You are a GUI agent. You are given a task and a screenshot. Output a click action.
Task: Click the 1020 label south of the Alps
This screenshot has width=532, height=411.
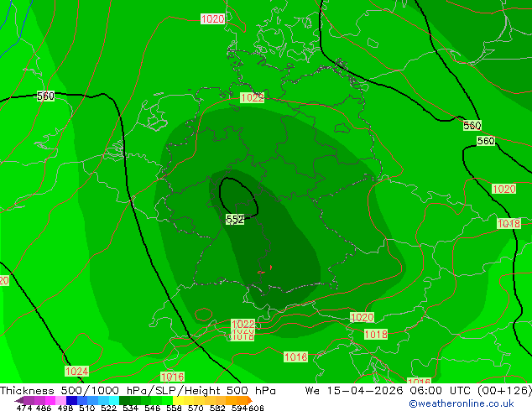(x=362, y=317)
